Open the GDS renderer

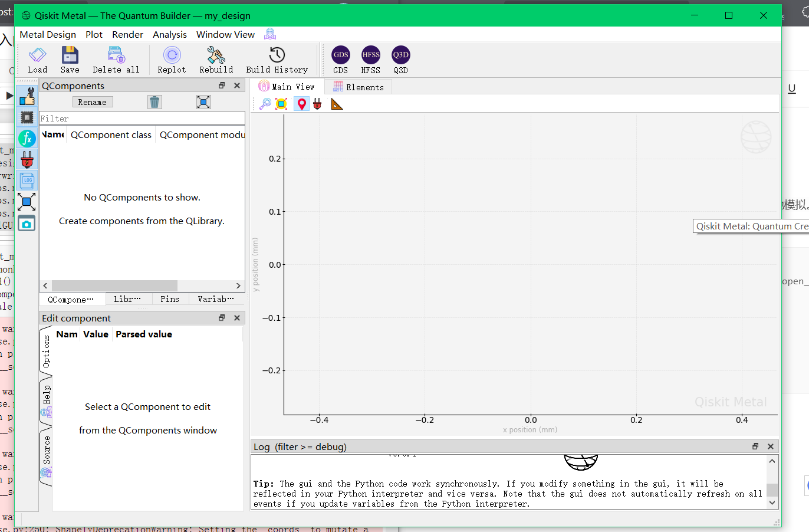341,60
